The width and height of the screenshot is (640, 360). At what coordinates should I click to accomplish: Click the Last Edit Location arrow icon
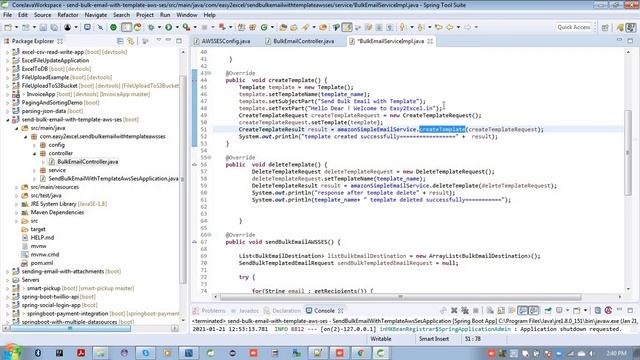tap(439, 27)
